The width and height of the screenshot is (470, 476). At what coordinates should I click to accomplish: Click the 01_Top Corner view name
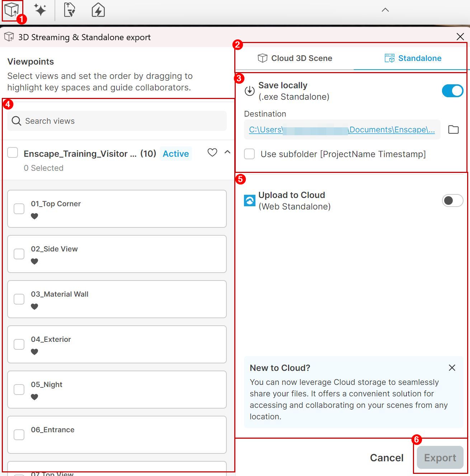[56, 204]
